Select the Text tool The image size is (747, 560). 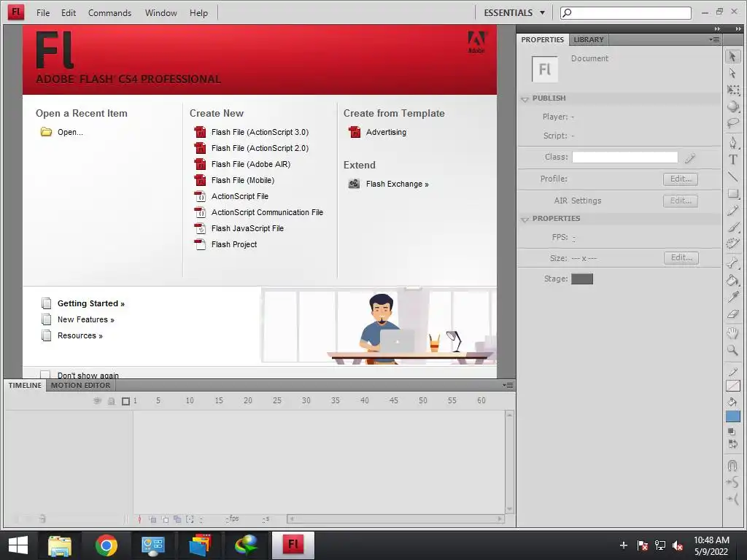tap(732, 160)
